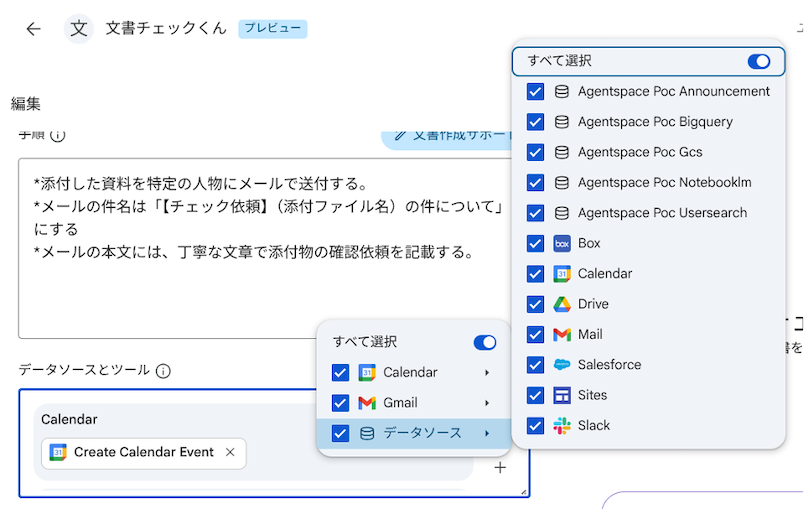The height and width of the screenshot is (509, 804).
Task: Click the プレビュー badge
Action: click(x=273, y=29)
